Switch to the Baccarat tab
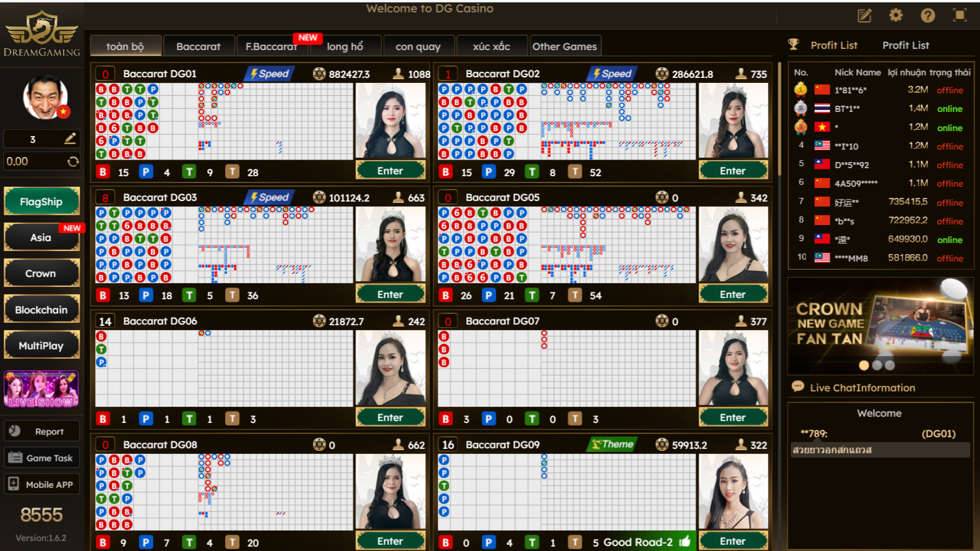 click(x=198, y=46)
